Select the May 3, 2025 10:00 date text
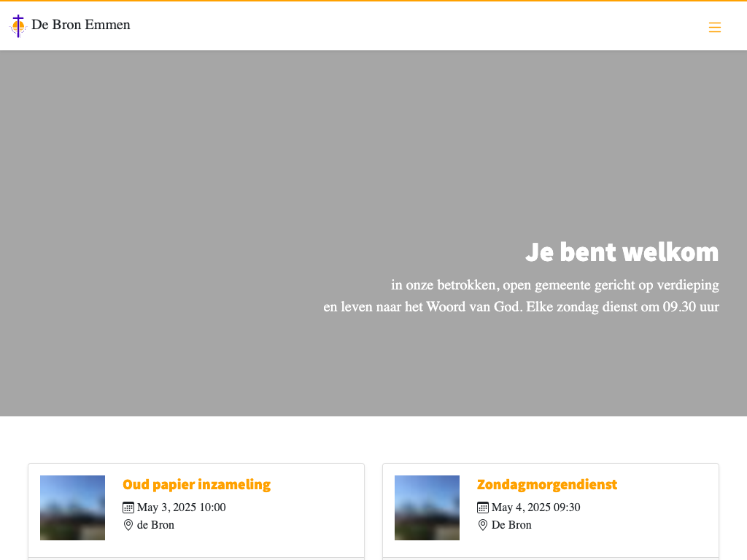Screen dimensions: 747x560 point(181,507)
